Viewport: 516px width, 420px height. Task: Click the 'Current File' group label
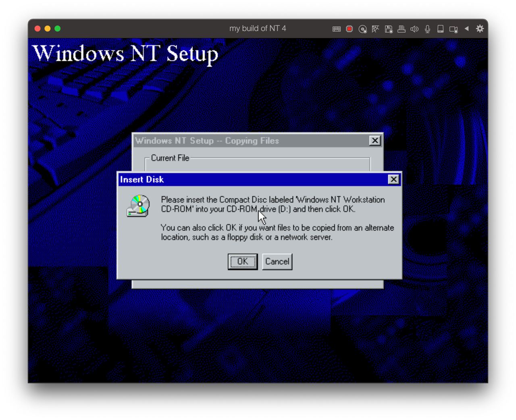point(170,158)
